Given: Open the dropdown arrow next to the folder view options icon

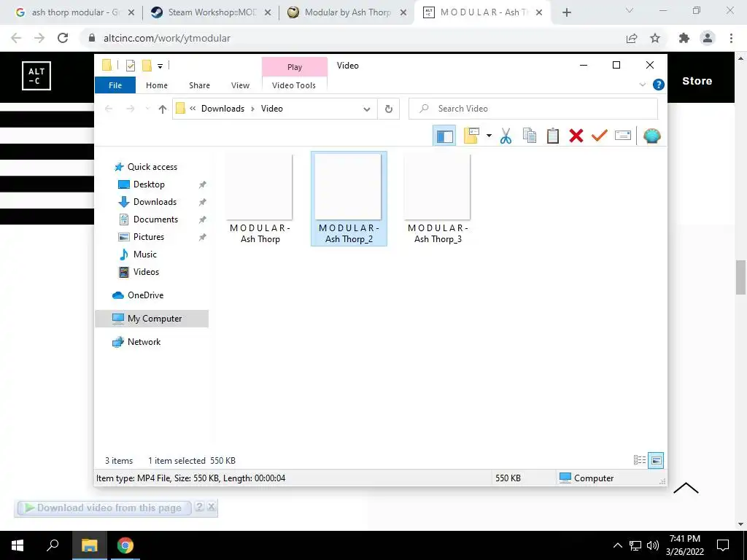Looking at the screenshot, I should pyautogui.click(x=489, y=136).
